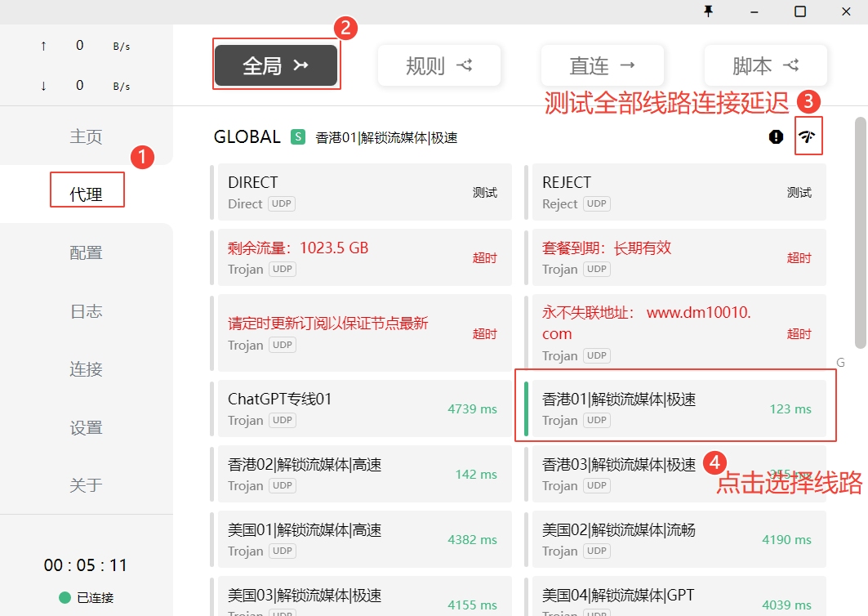Select 脚本 script mode

[x=765, y=65]
